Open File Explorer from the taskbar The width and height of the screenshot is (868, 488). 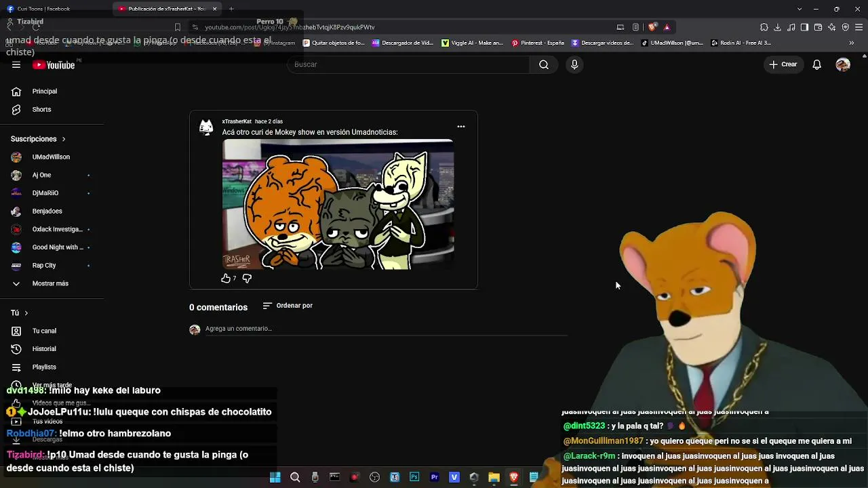(494, 477)
